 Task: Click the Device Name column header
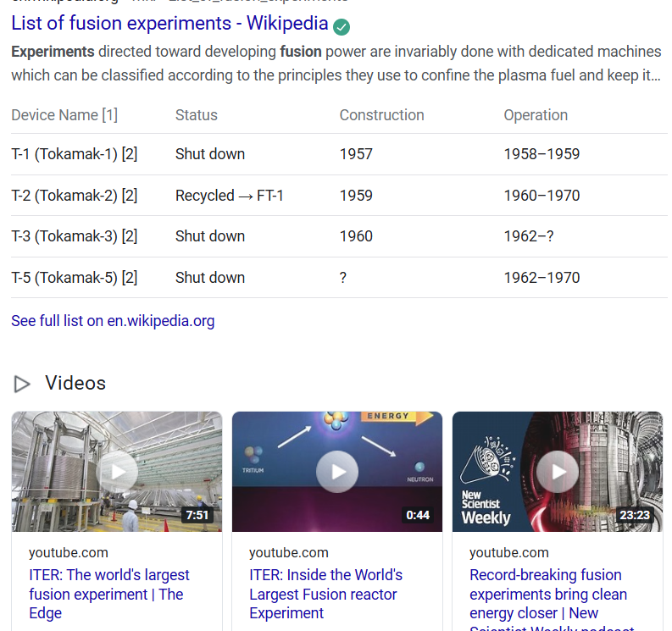tap(64, 115)
